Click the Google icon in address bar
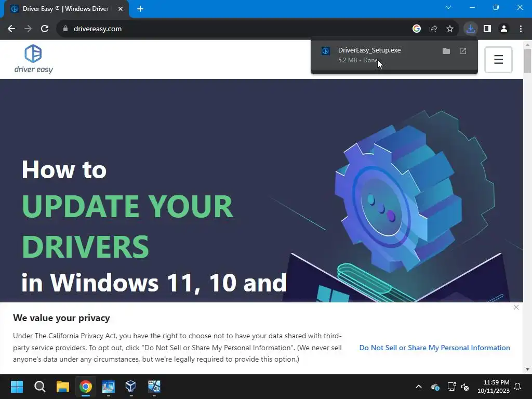 click(x=417, y=29)
